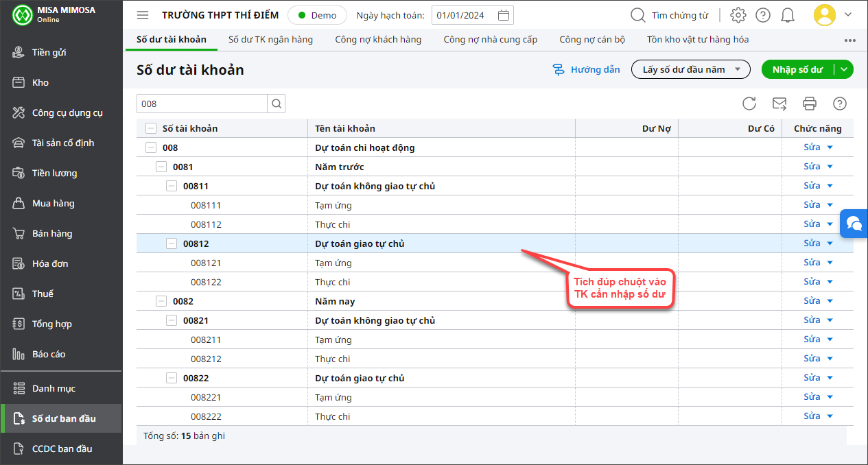Expand the Nhập số dư arrow menu
The image size is (868, 465).
point(844,69)
